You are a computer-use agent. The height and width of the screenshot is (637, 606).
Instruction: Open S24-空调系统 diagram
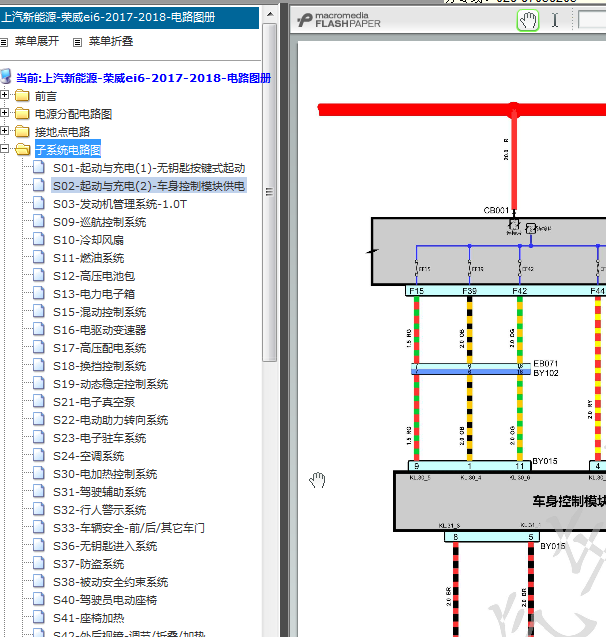89,456
